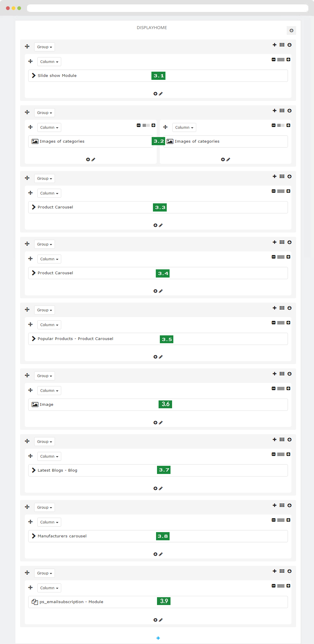The height and width of the screenshot is (644, 314).
Task: Open grid layout icon in first group
Action: click(282, 45)
